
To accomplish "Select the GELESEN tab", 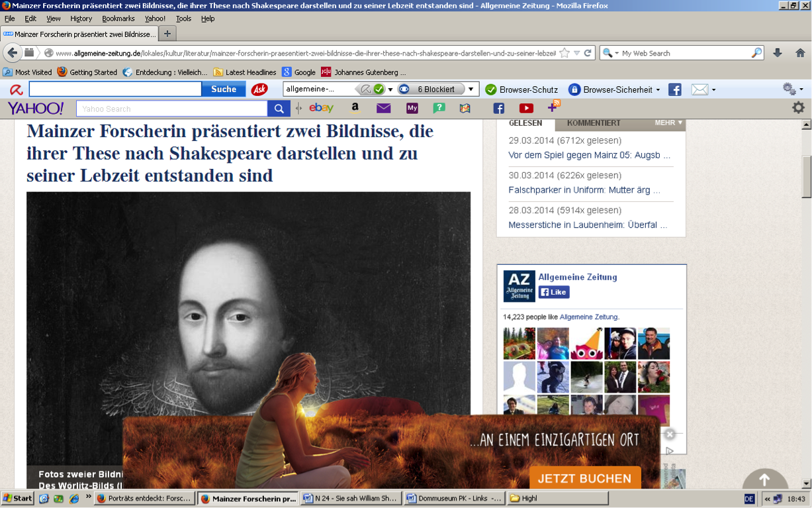I will point(525,123).
